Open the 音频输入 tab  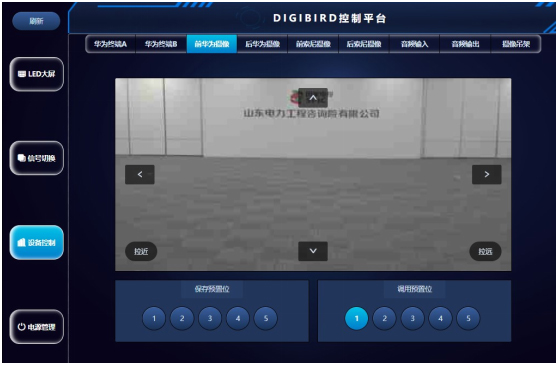tap(414, 44)
